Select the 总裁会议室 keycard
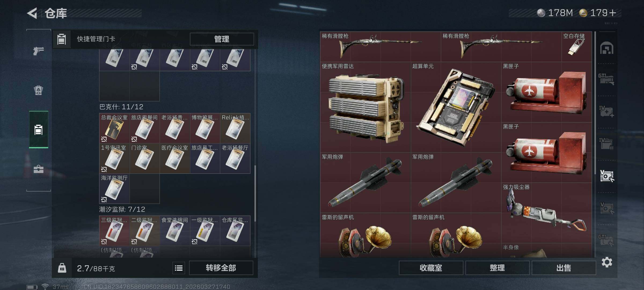Viewport: 644px width, 290px height. 114,128
